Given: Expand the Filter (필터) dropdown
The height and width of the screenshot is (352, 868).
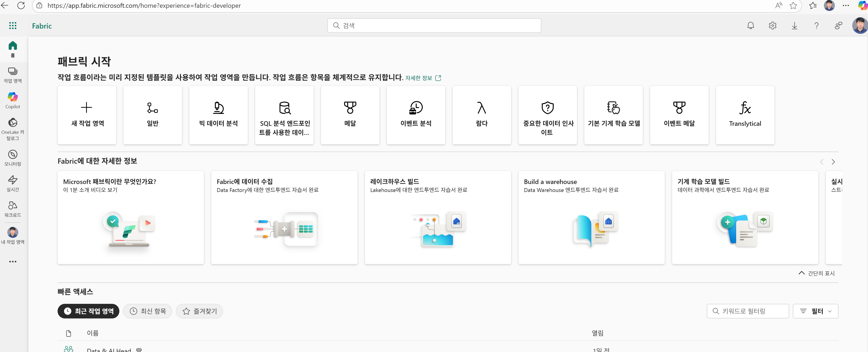Looking at the screenshot, I should coord(815,311).
